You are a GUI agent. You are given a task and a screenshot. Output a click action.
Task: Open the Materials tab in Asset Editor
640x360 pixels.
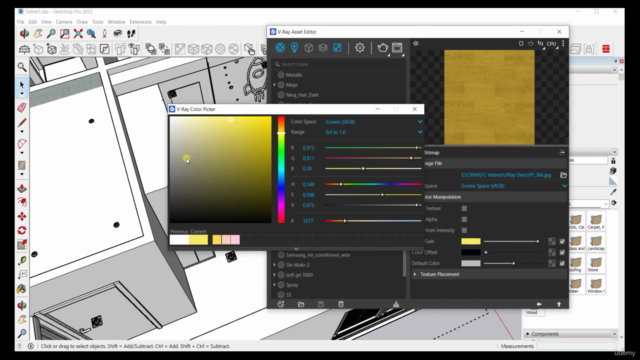pyautogui.click(x=280, y=48)
